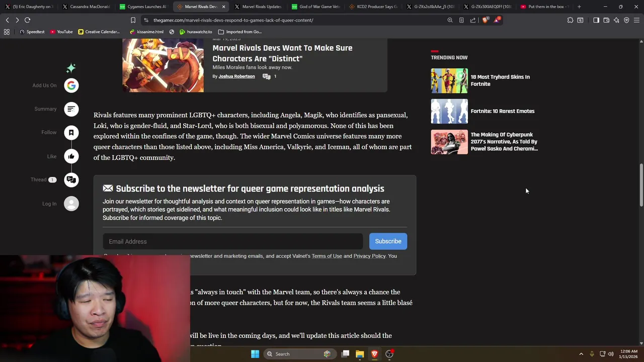Open File Explorer from the taskbar
644x362 pixels.
click(360, 354)
